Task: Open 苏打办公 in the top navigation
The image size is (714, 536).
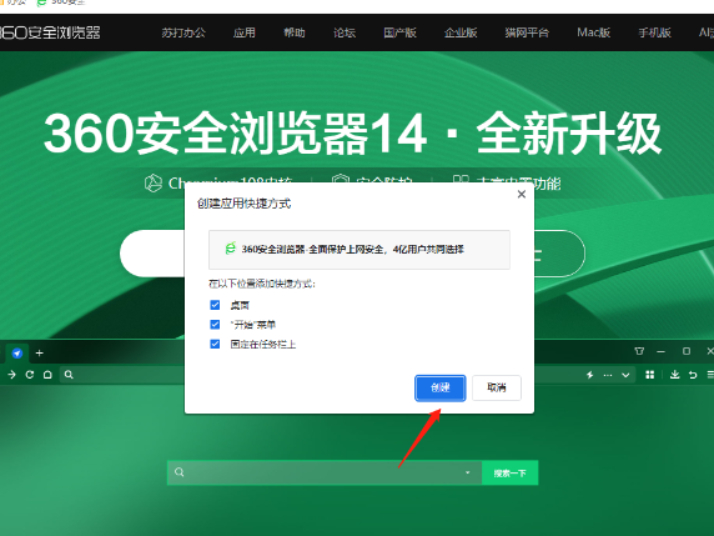Action: coord(183,33)
